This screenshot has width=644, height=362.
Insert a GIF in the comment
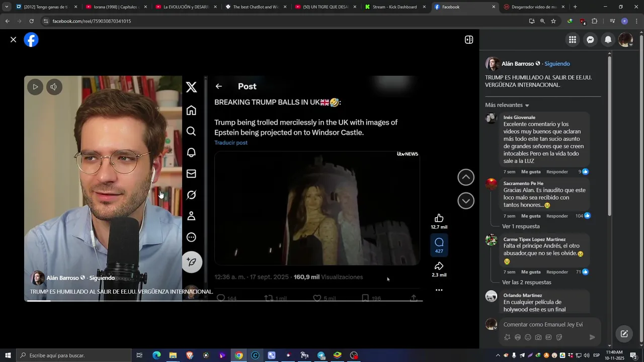(548, 337)
